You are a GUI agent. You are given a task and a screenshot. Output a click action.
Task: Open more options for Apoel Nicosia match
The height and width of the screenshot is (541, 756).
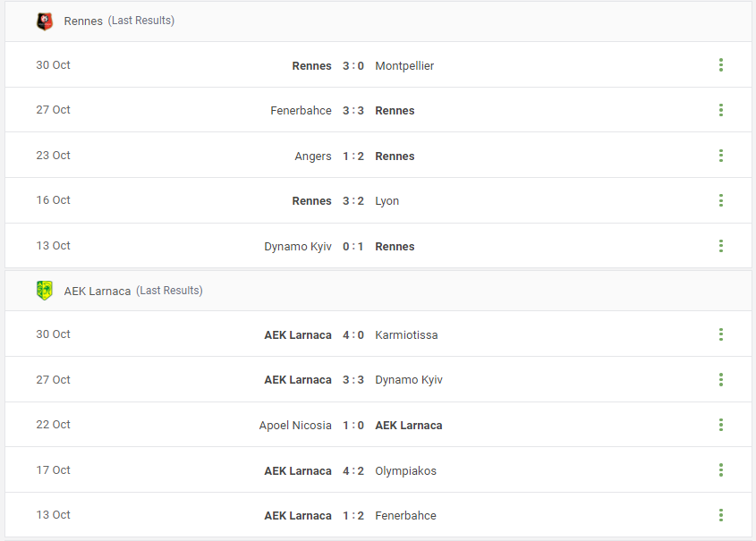721,425
